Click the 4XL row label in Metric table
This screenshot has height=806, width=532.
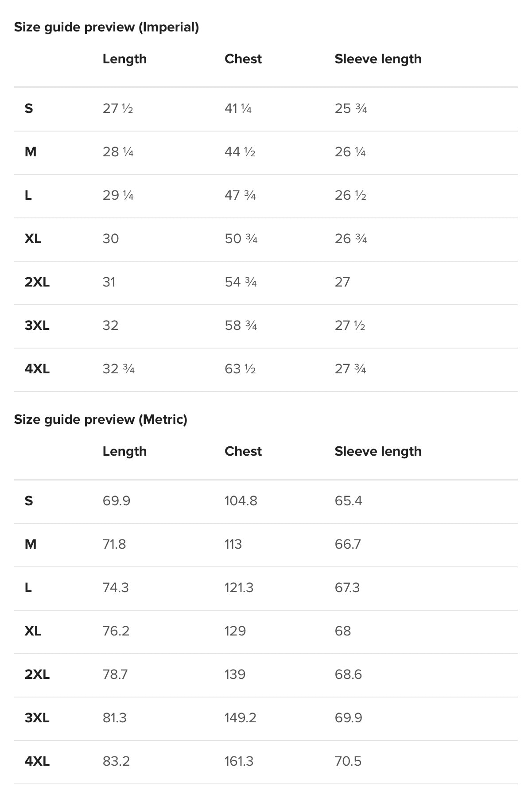click(37, 761)
